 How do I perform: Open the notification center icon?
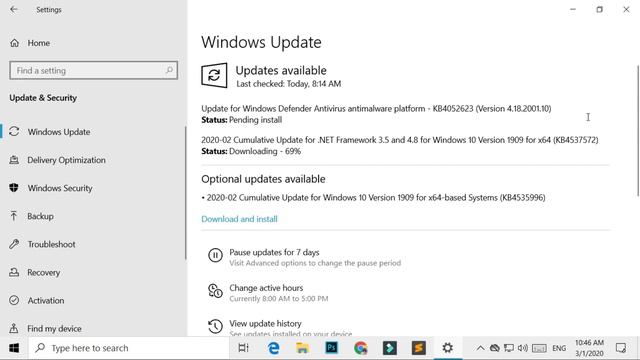tap(621, 348)
